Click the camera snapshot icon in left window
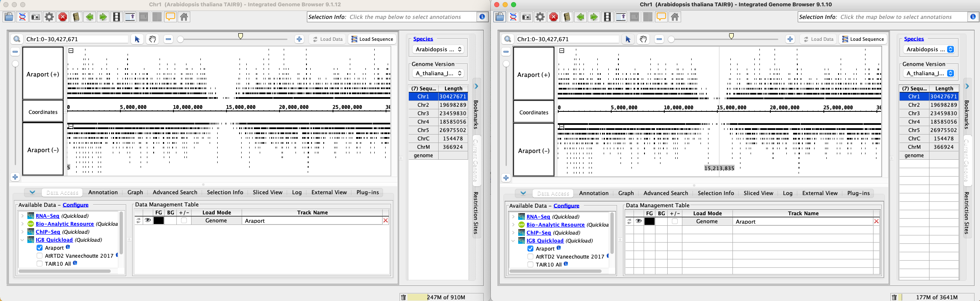 [x=36, y=17]
